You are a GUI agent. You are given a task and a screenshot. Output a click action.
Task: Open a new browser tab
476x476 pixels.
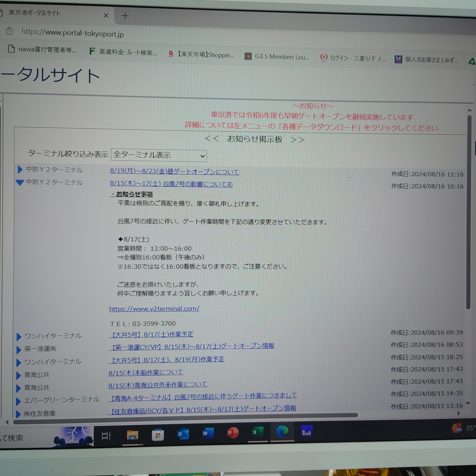[x=125, y=16]
